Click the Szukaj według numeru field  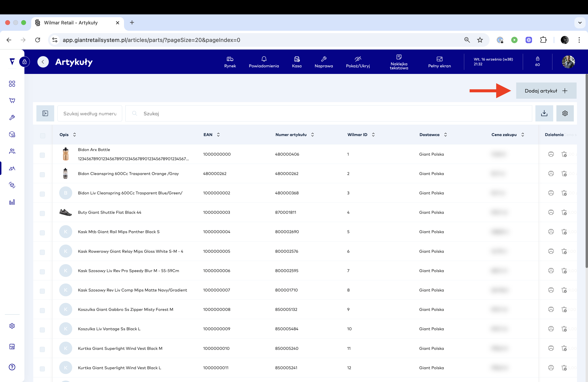[x=90, y=113]
